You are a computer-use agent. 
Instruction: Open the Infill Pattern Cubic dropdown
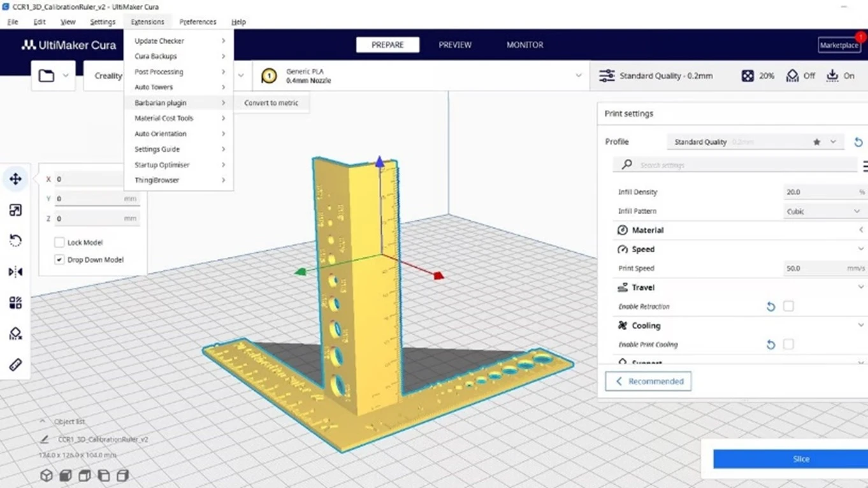click(824, 212)
